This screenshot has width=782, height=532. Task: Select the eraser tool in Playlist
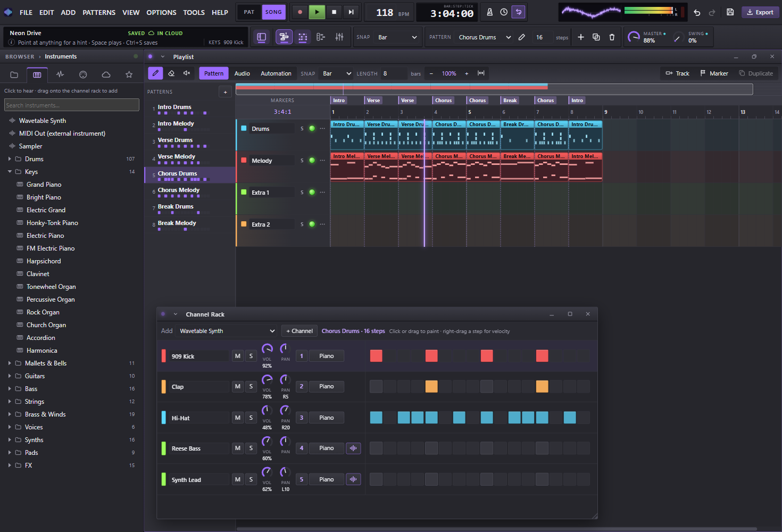pos(171,73)
